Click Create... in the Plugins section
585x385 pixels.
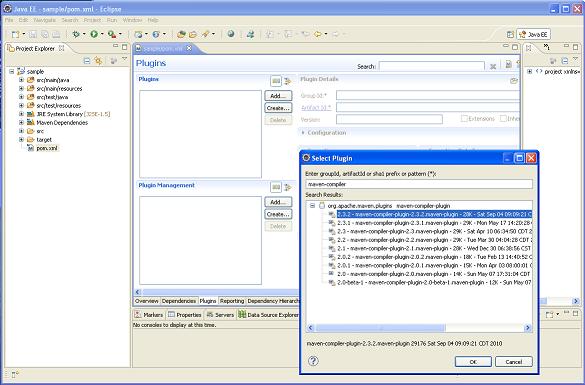tap(278, 108)
